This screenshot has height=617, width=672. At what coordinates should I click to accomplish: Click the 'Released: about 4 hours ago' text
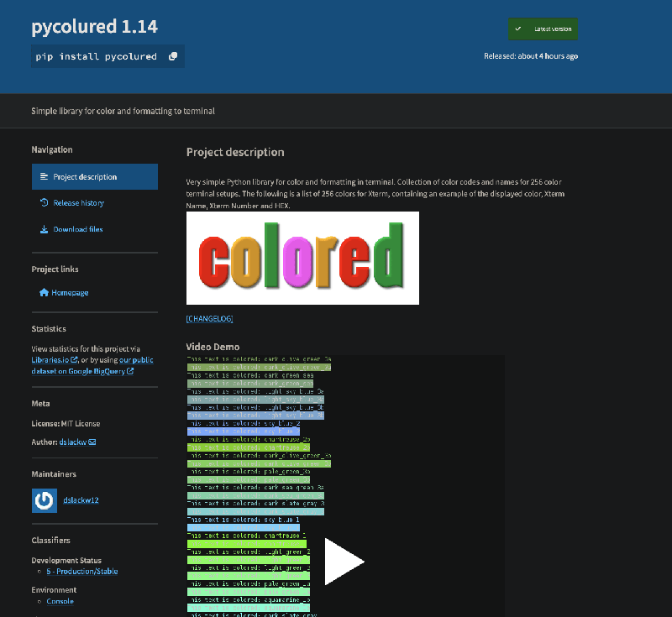point(531,56)
